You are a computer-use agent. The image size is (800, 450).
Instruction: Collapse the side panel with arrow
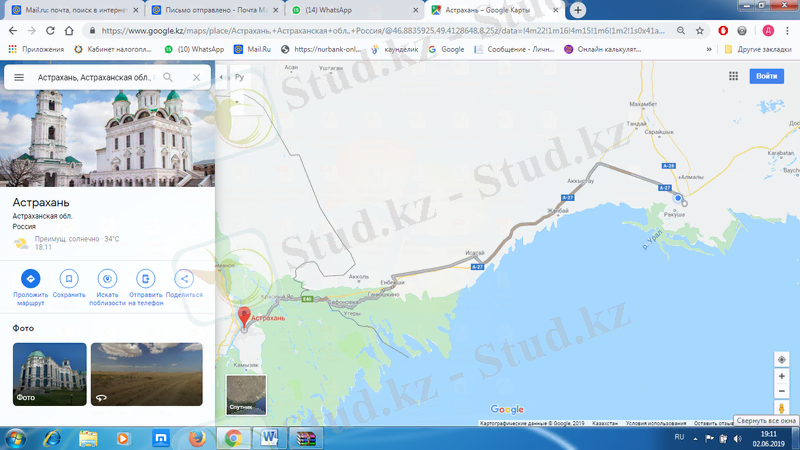(x=221, y=77)
